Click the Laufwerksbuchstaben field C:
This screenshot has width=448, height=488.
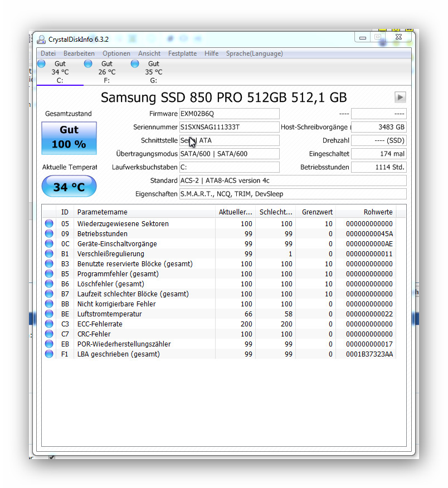[230, 167]
